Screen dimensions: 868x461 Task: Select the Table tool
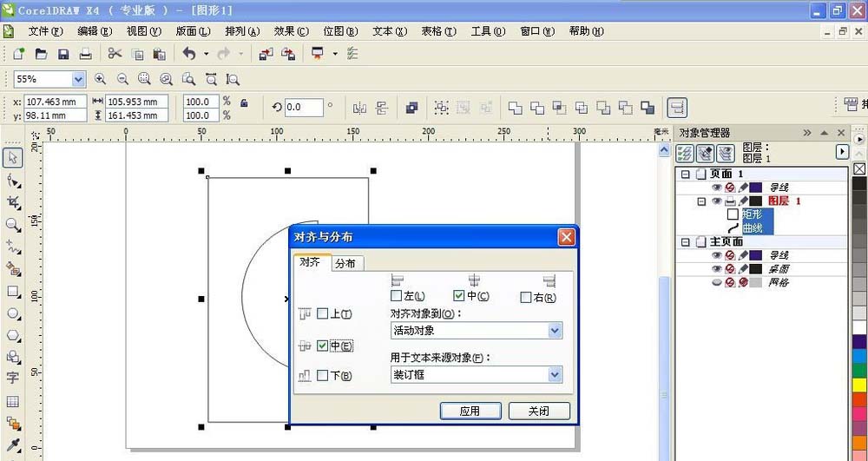(x=13, y=401)
